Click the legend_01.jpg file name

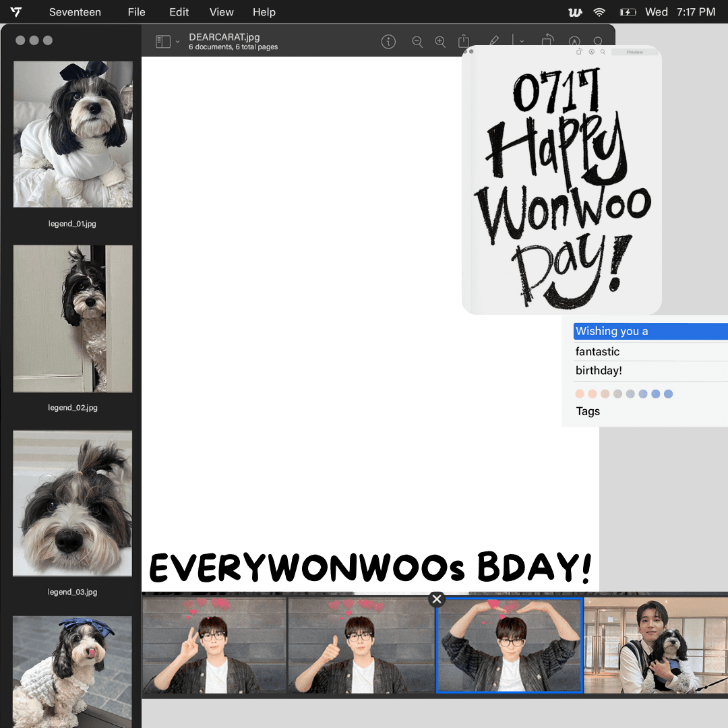tap(72, 224)
